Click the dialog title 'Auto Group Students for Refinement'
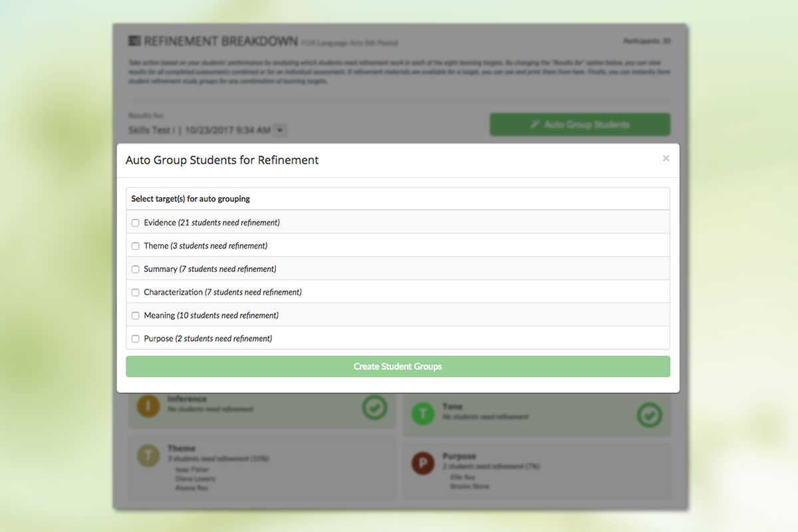This screenshot has height=532, width=798. (x=222, y=160)
